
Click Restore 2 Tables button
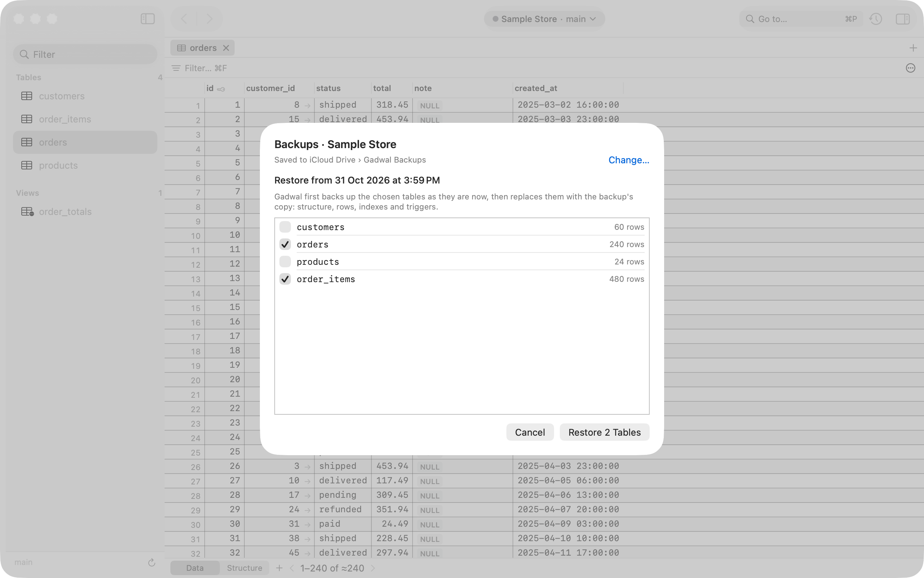click(605, 432)
